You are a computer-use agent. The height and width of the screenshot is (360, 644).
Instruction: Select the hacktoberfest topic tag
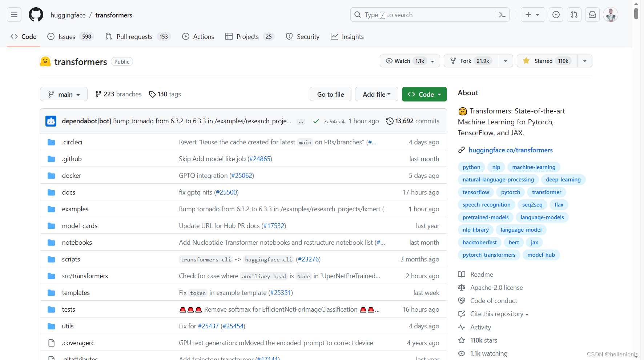click(479, 242)
